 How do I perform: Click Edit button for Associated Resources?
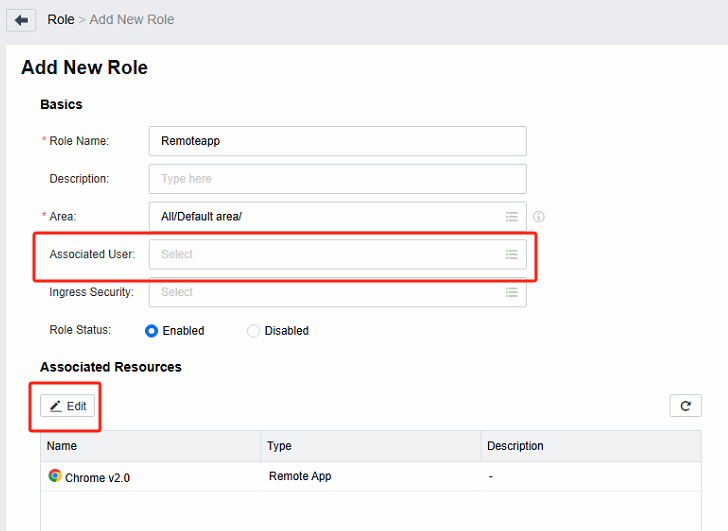(x=68, y=405)
